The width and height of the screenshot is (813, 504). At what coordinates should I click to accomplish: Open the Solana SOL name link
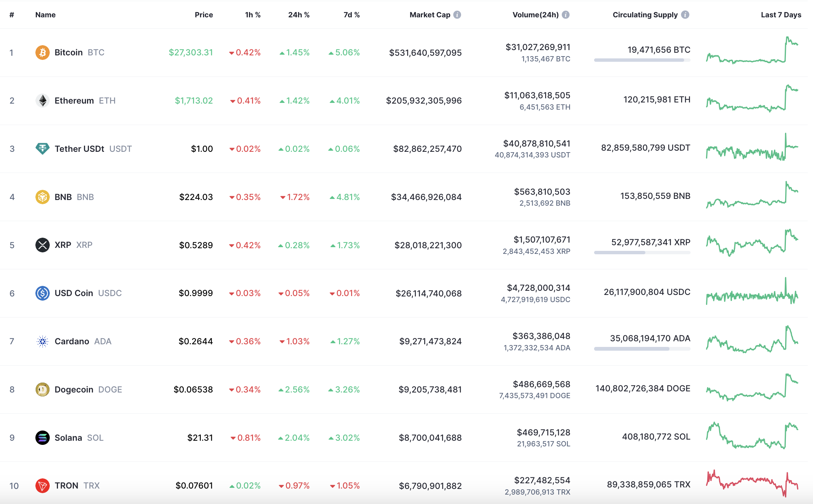click(x=69, y=437)
